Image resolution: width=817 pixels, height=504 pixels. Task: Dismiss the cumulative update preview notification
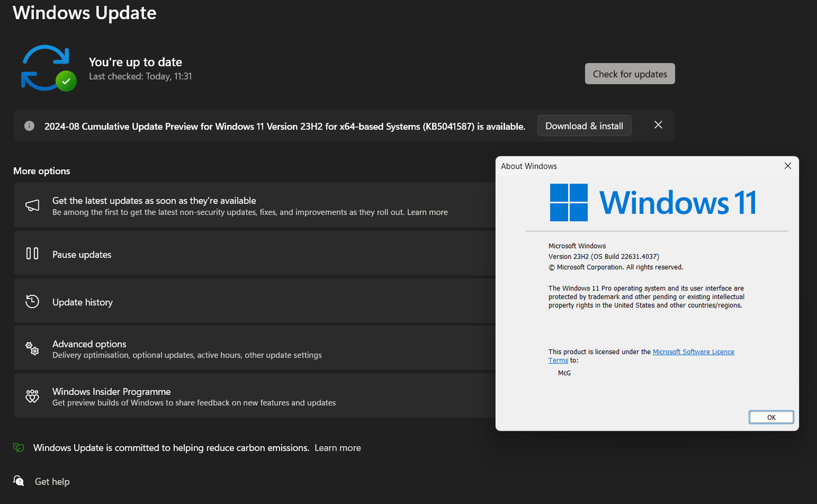658,125
